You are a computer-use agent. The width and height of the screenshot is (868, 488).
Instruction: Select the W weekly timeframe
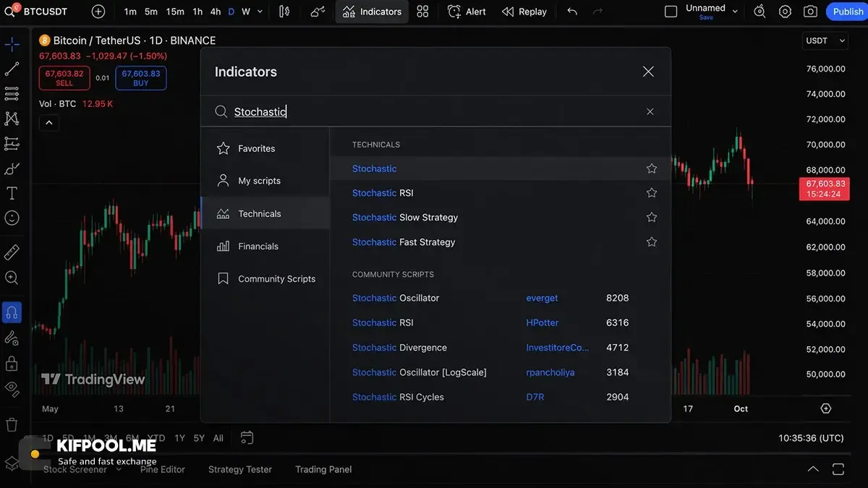(x=246, y=12)
